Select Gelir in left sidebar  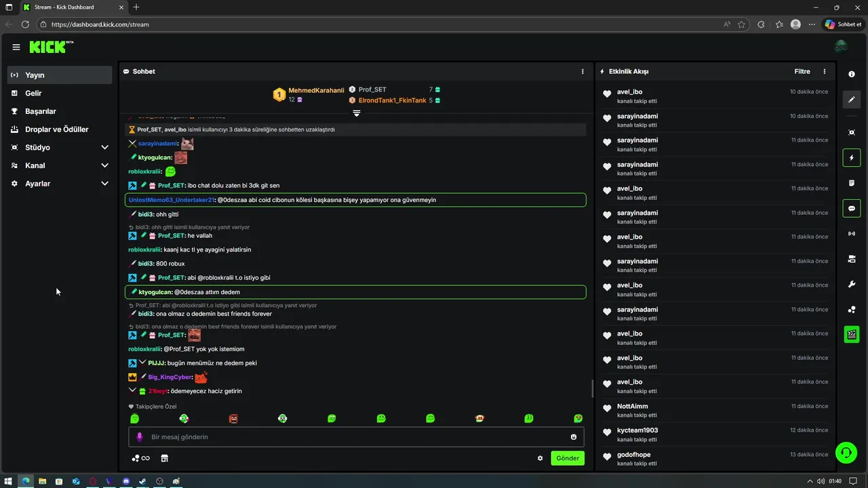tap(60, 93)
